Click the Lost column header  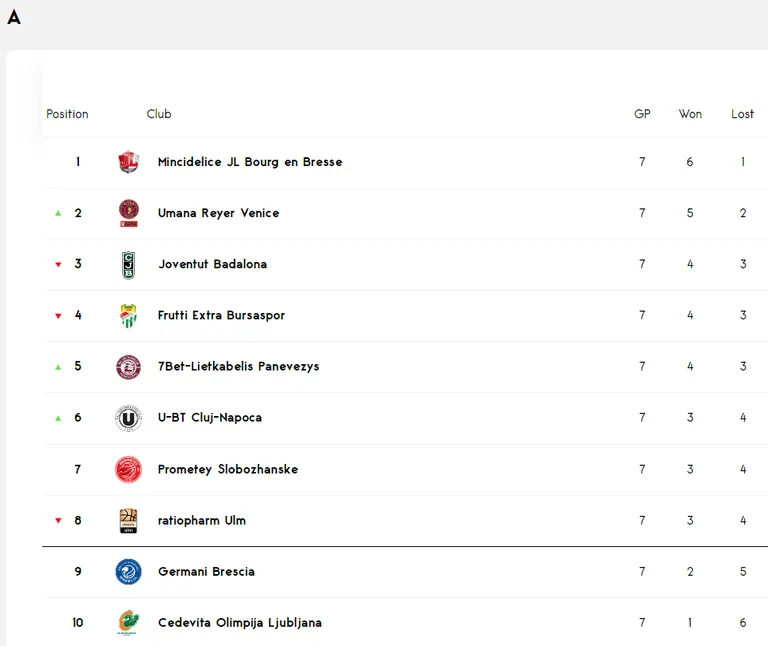(x=743, y=114)
